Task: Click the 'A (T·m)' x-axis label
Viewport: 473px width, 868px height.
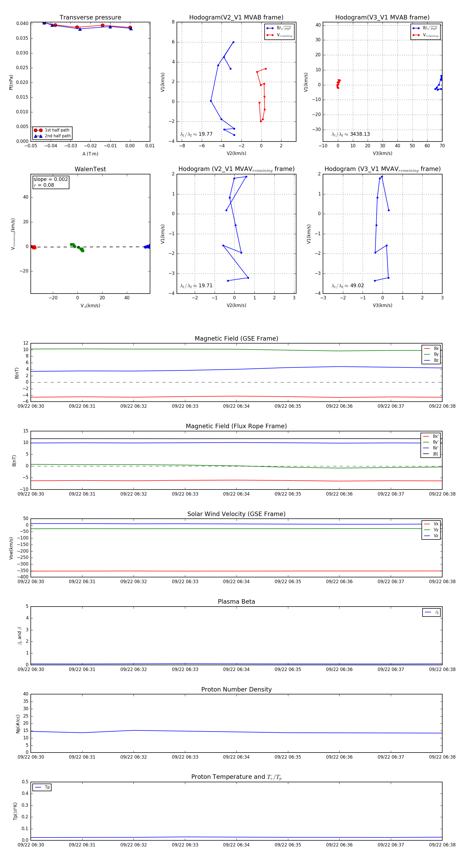Action: [x=90, y=154]
